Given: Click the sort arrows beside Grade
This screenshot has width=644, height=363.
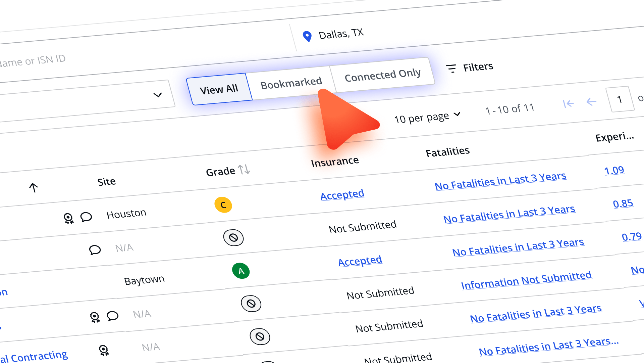Looking at the screenshot, I should tap(244, 169).
